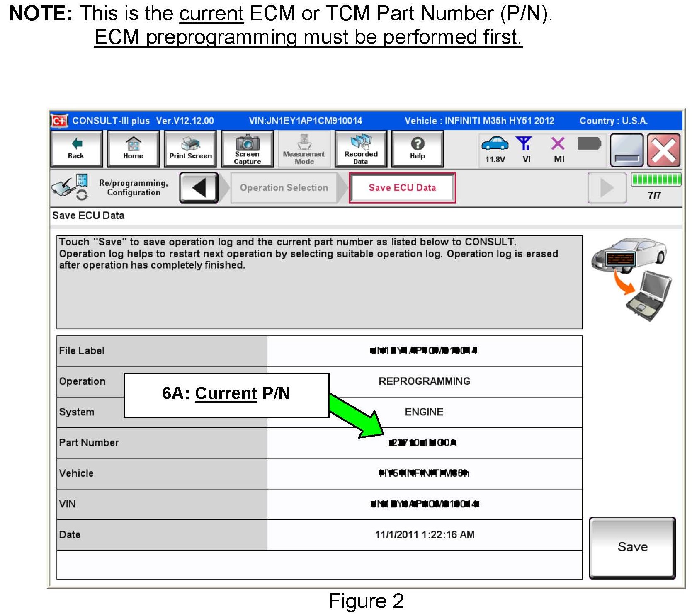Select the Operation Selection step tab
Screen dimensions: 692x616
coord(284,188)
